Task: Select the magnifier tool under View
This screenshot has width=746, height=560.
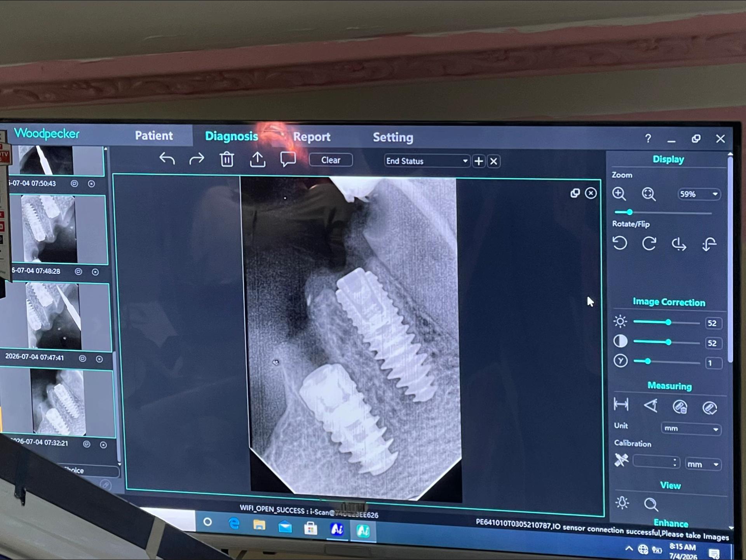Action: [x=651, y=504]
